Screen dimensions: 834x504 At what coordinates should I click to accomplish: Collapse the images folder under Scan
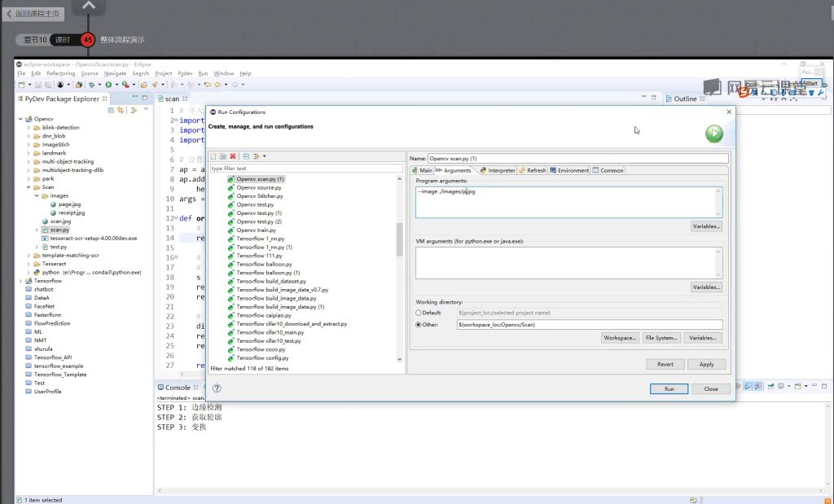click(37, 195)
